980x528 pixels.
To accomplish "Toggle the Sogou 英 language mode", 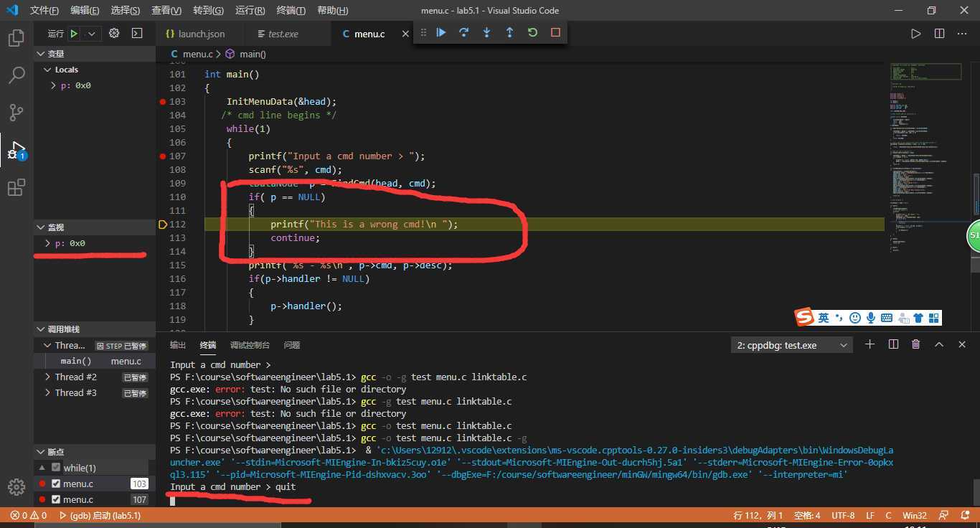I will coord(824,318).
